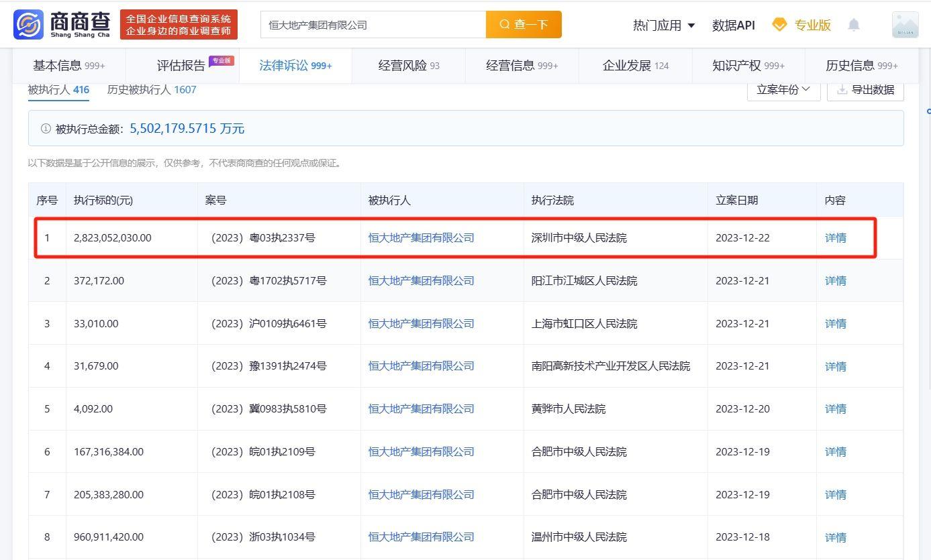Click 恒大地产集团有限公司 link in row 4

[422, 366]
